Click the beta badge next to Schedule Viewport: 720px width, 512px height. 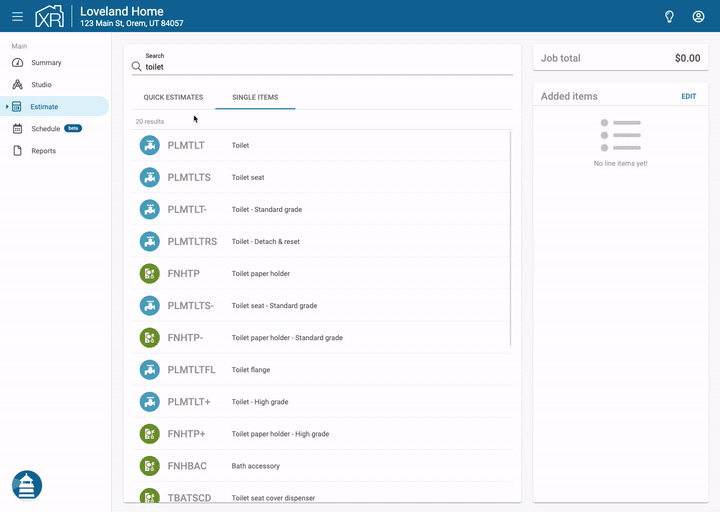[x=73, y=128]
